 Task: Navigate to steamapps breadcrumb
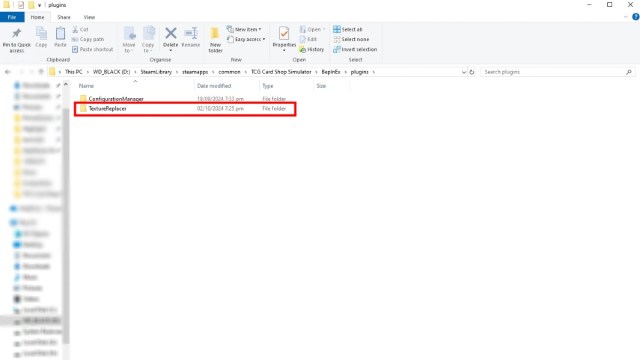point(195,72)
